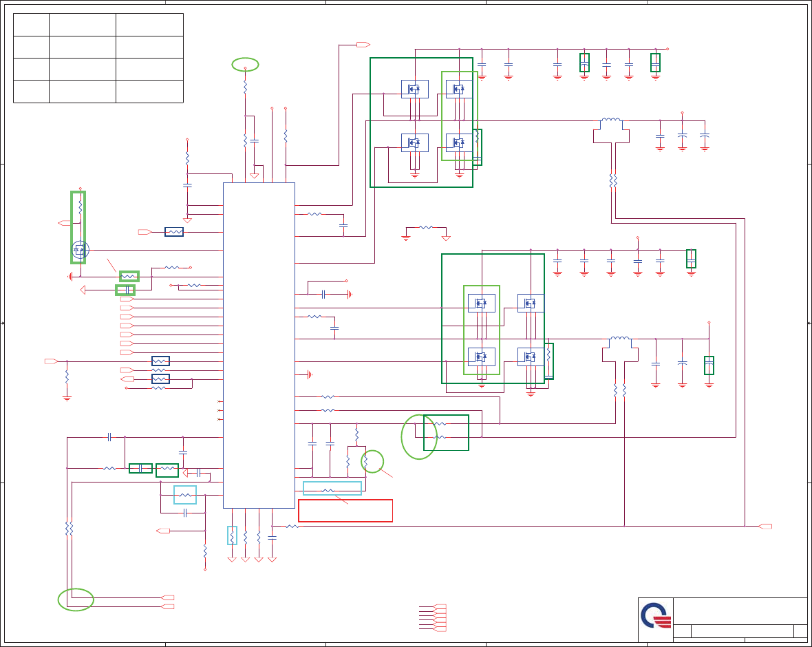The width and height of the screenshot is (812, 647).
Task: Click the bottom-left MOSFET in upper group
Action: pos(415,142)
